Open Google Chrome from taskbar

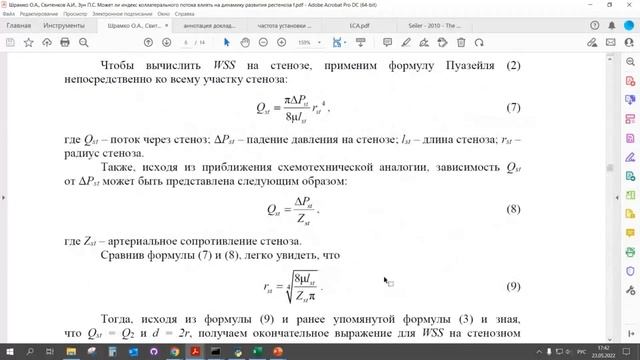175,351
